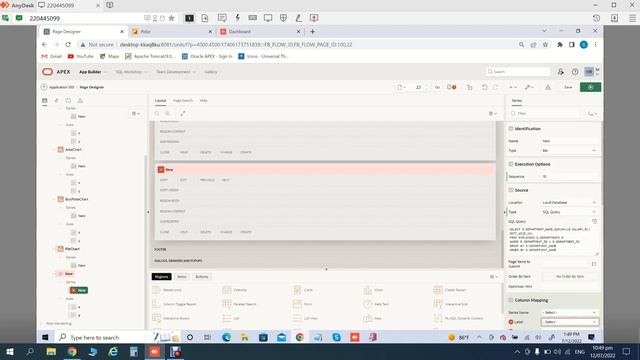Open the series Type Bar dropdown
Viewport: 640px width, 360px height.
click(x=570, y=151)
